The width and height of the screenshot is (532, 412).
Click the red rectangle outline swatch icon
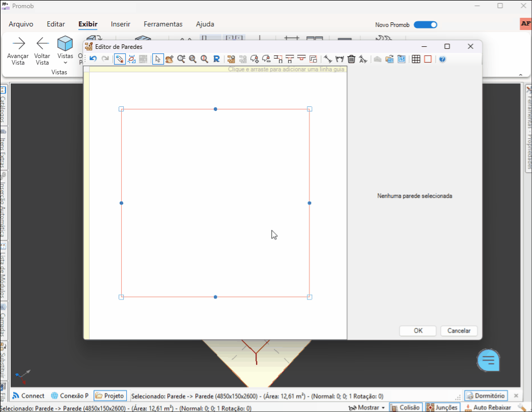click(428, 59)
